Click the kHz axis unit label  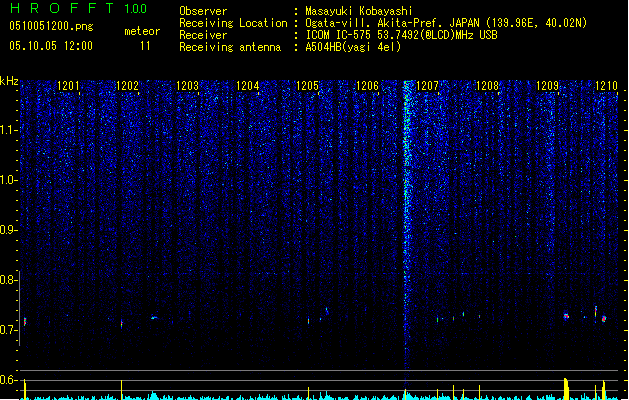(x=9, y=81)
